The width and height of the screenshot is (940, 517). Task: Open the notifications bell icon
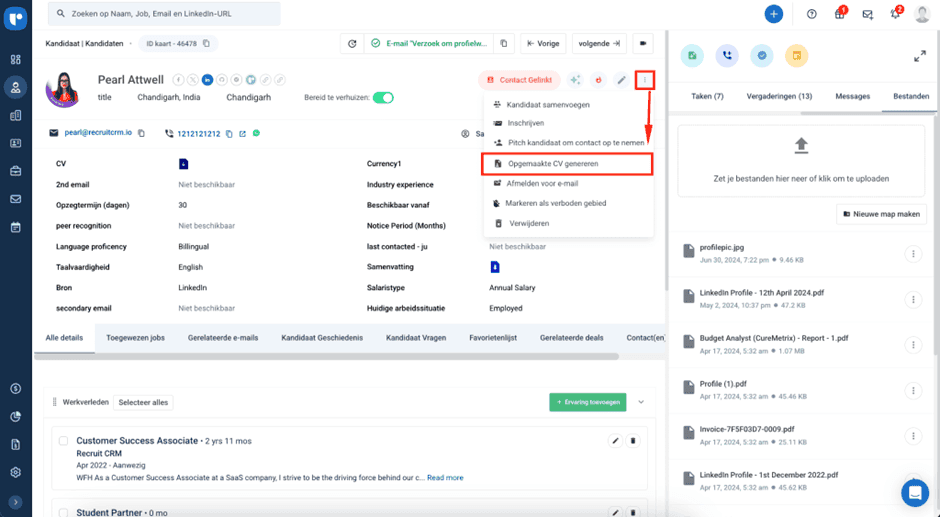895,14
